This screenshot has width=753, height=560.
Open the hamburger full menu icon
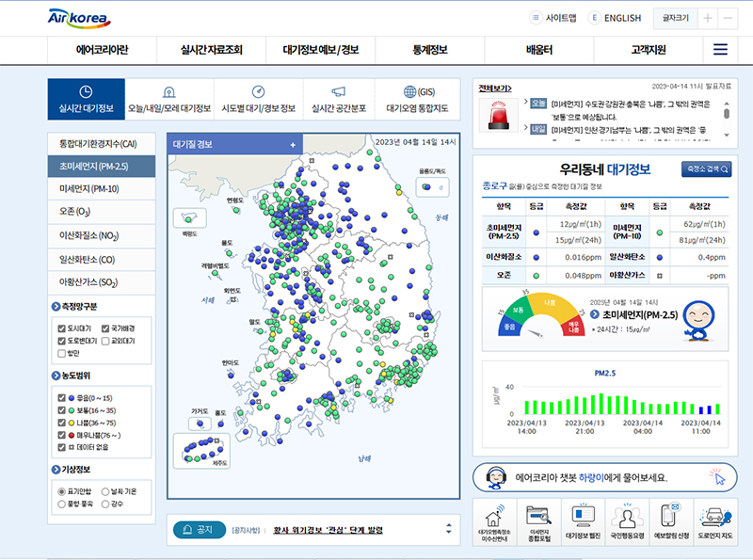(720, 50)
